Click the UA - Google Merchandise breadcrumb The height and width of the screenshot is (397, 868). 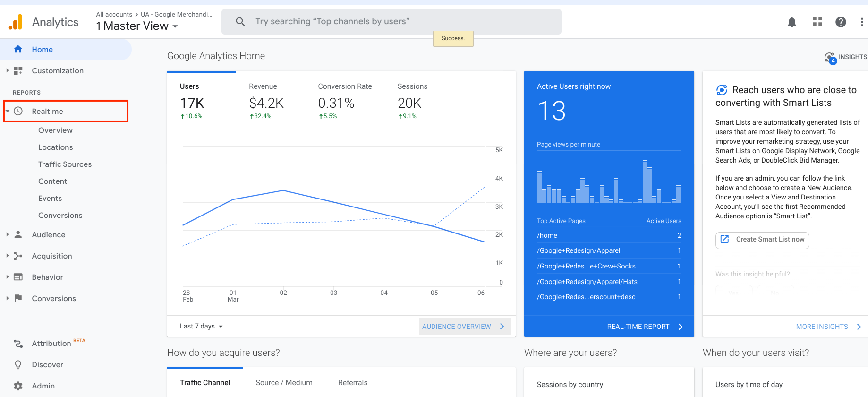[177, 14]
